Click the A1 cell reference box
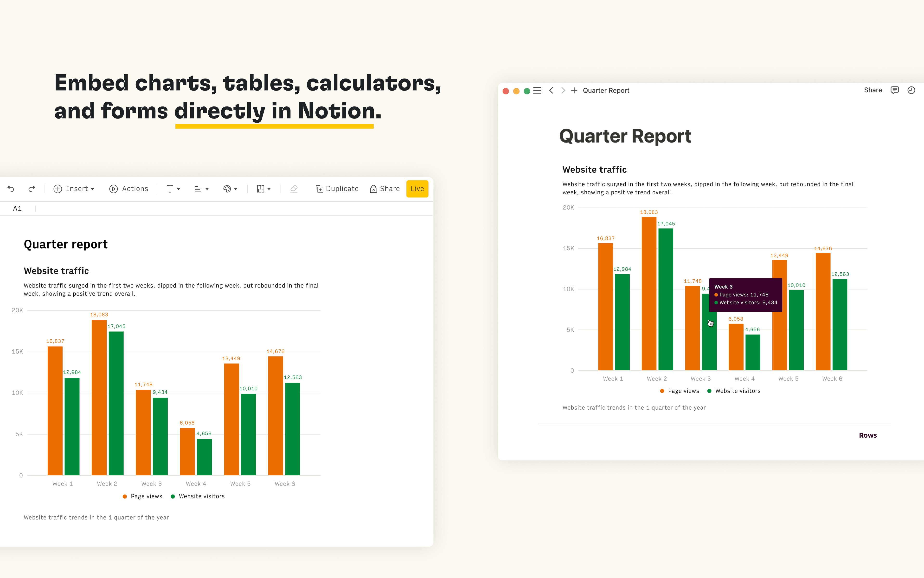 point(17,208)
